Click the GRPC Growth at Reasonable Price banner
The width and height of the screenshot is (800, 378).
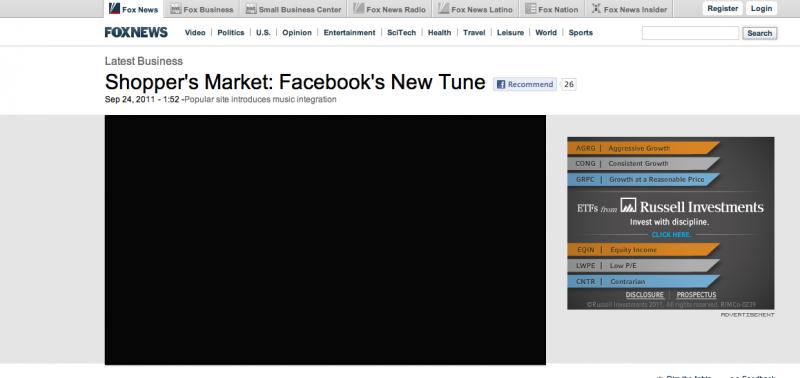[x=643, y=180]
